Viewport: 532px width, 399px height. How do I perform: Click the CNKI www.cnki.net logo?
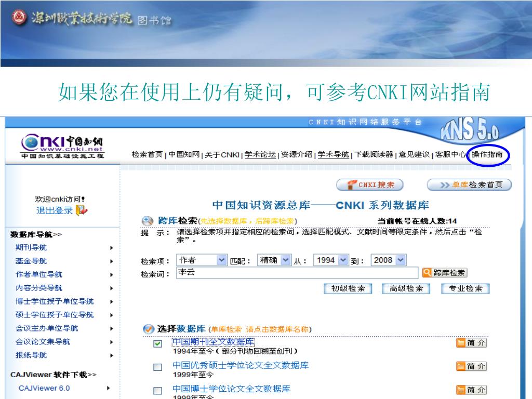click(62, 146)
